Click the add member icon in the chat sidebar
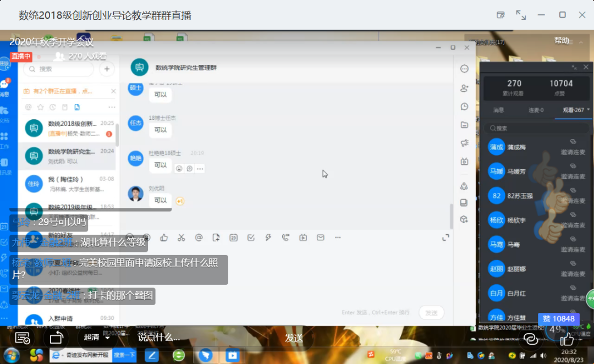This screenshot has width=594, height=364. pyautogui.click(x=464, y=88)
